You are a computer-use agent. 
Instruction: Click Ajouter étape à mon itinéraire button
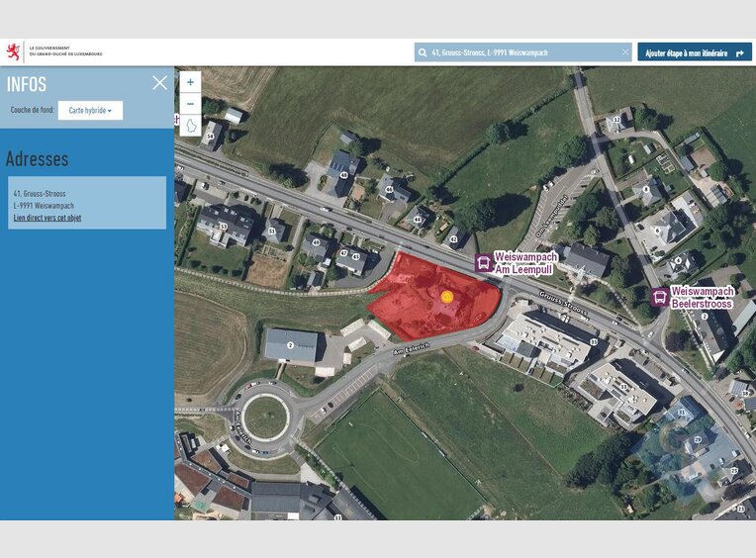(694, 52)
